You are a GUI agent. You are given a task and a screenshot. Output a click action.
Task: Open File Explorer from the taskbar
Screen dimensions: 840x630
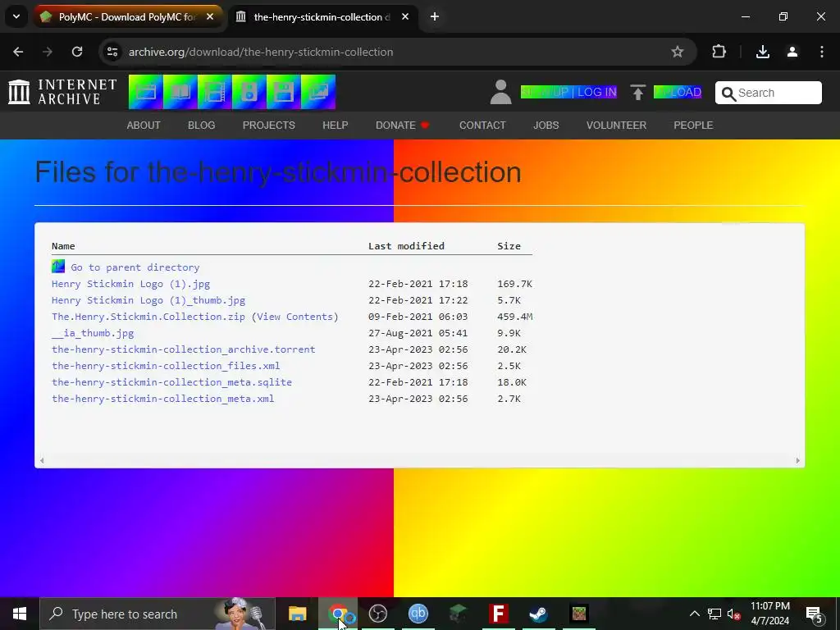297,614
